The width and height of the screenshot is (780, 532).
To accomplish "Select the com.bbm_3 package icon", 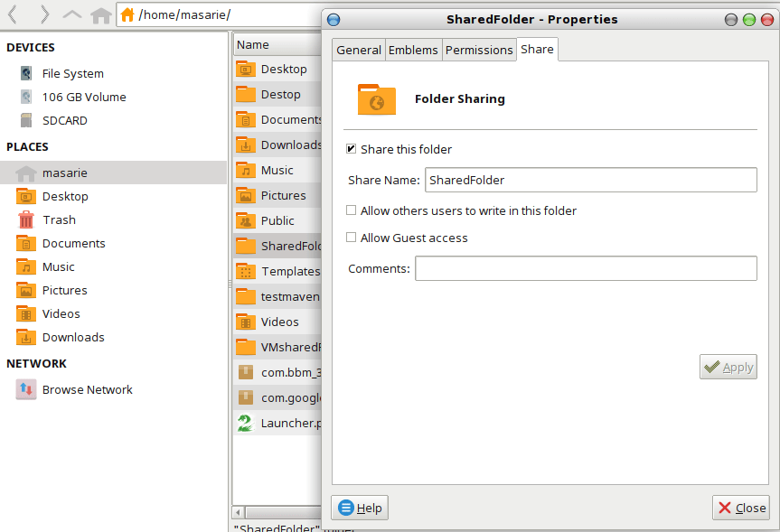I will pos(244,372).
